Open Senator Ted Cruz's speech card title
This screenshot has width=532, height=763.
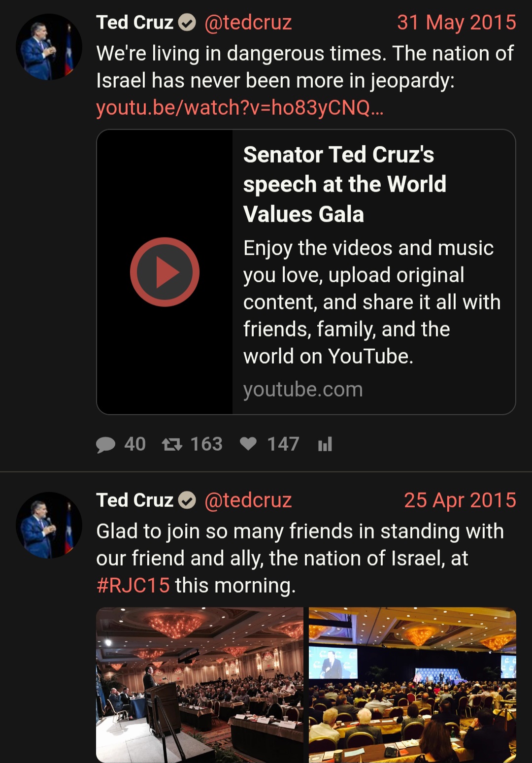[x=345, y=184]
